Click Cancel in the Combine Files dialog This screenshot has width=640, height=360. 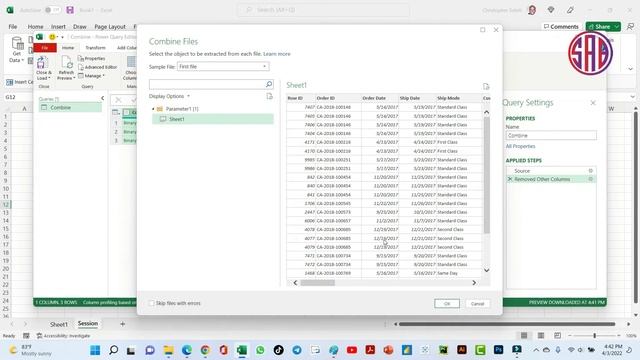[477, 304]
